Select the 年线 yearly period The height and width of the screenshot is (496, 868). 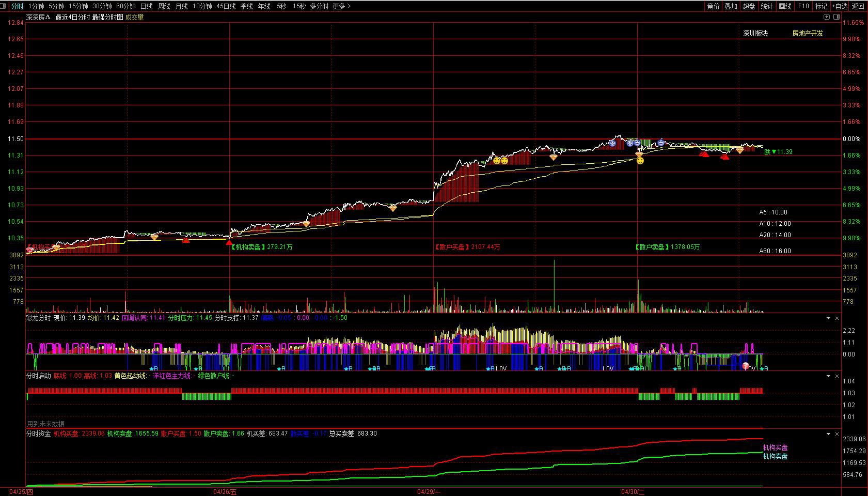click(264, 6)
